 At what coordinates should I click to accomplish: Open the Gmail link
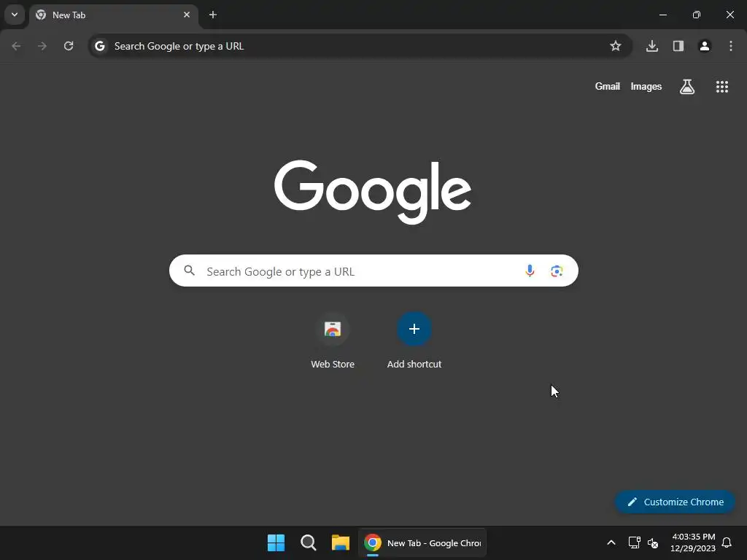coord(608,87)
